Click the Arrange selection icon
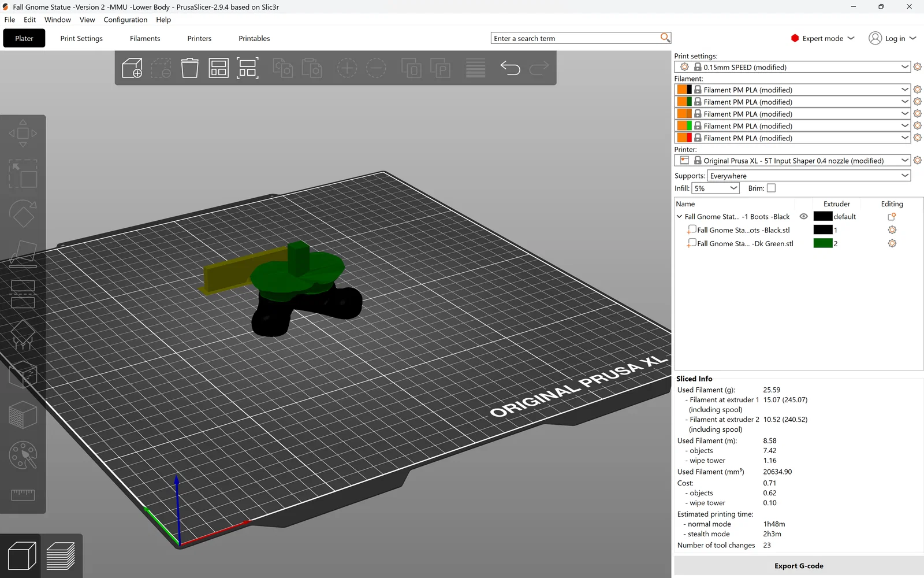This screenshot has height=578, width=924. pyautogui.click(x=248, y=68)
